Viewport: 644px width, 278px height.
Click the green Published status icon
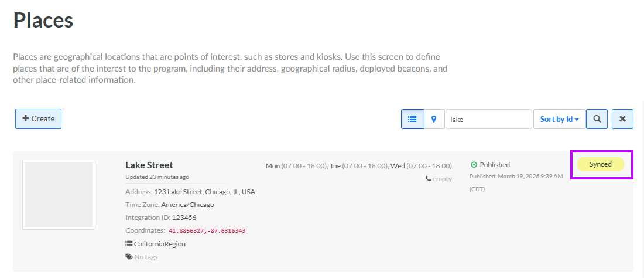click(474, 165)
